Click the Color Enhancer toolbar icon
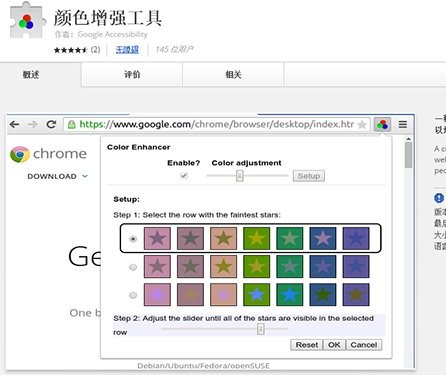The image size is (446, 375). click(x=382, y=125)
